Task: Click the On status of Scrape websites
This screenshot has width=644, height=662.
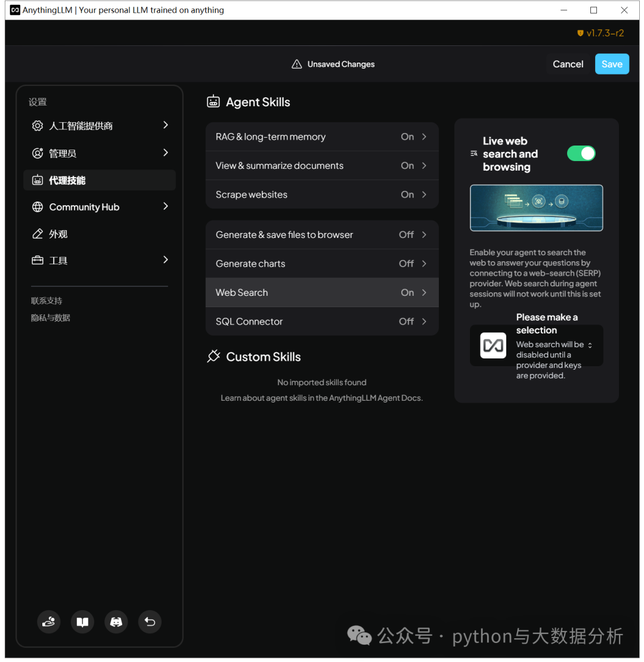Action: [407, 194]
